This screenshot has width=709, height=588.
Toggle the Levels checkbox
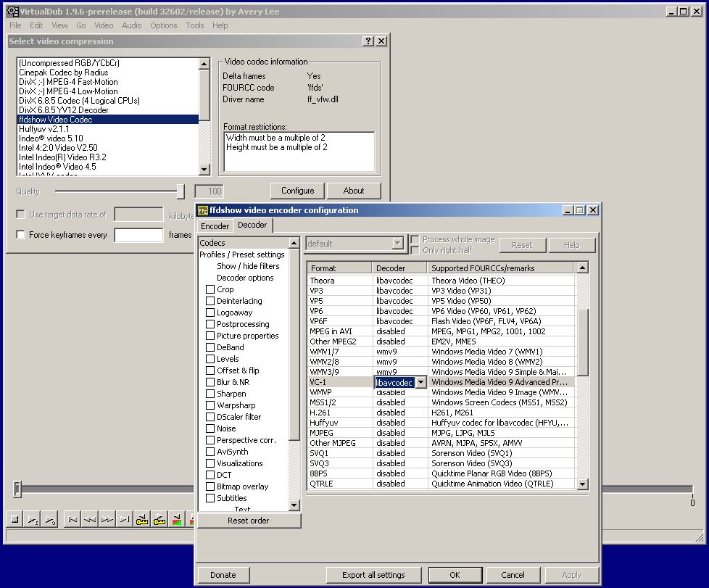point(210,359)
